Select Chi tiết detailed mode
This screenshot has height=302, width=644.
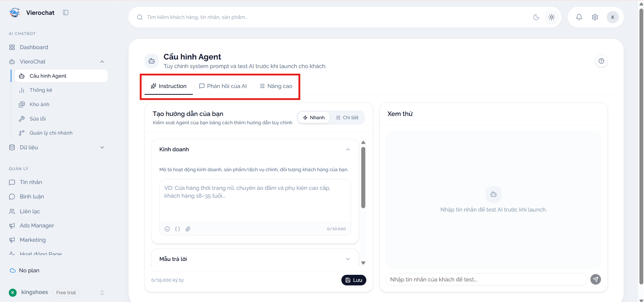pyautogui.click(x=347, y=118)
